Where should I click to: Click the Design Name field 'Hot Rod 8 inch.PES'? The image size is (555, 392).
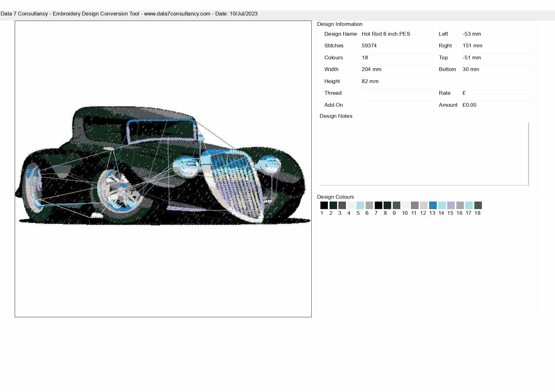[x=397, y=35]
